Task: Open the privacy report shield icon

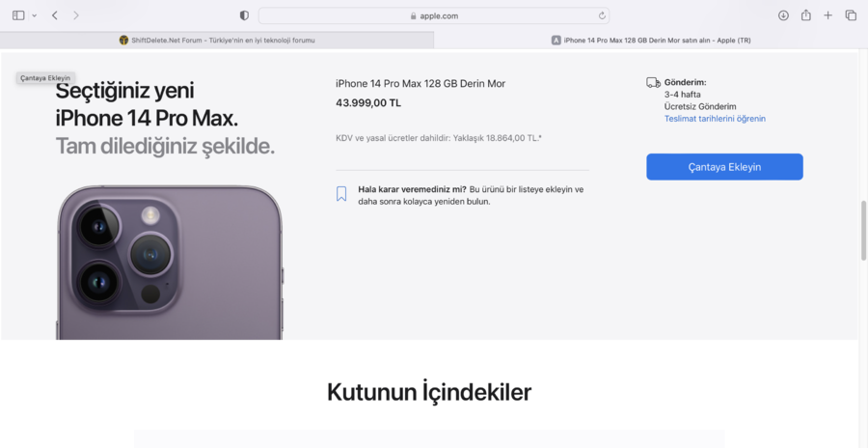Action: 244,15
